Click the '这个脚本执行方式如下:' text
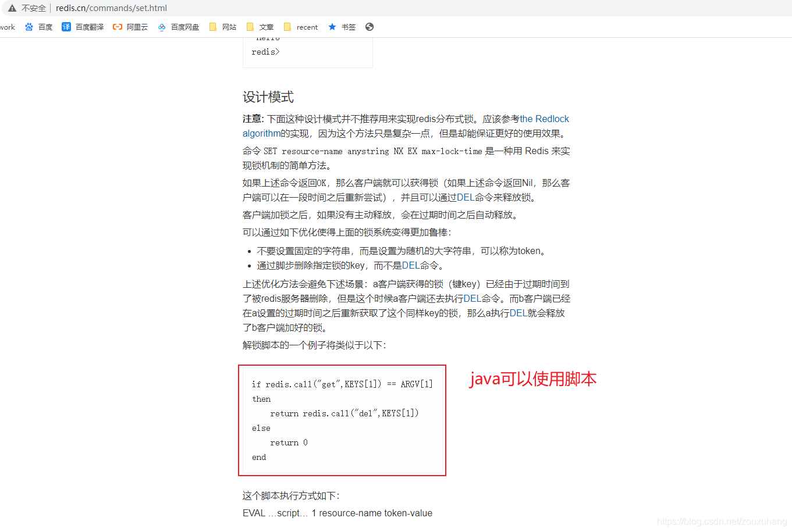This screenshot has width=792, height=532. coord(291,495)
